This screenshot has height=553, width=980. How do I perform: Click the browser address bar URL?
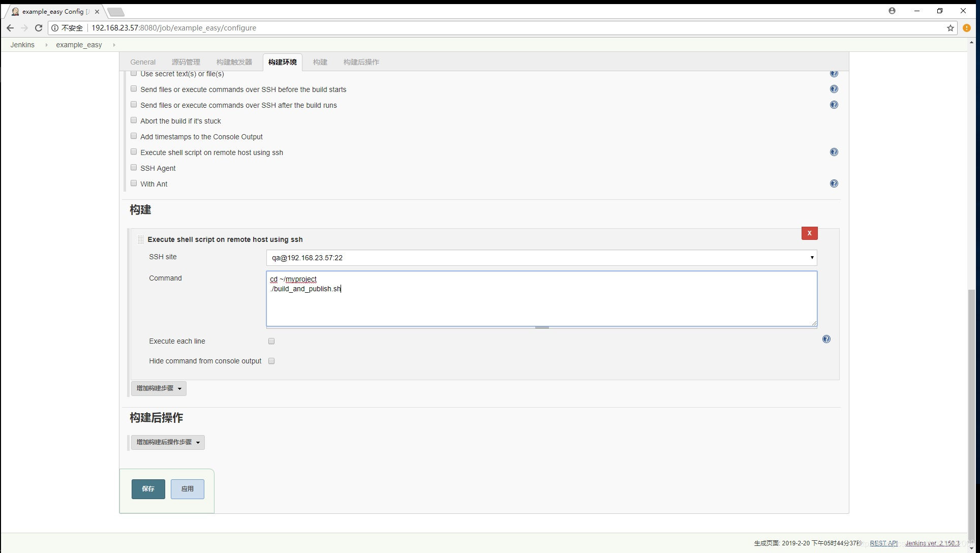click(x=174, y=28)
